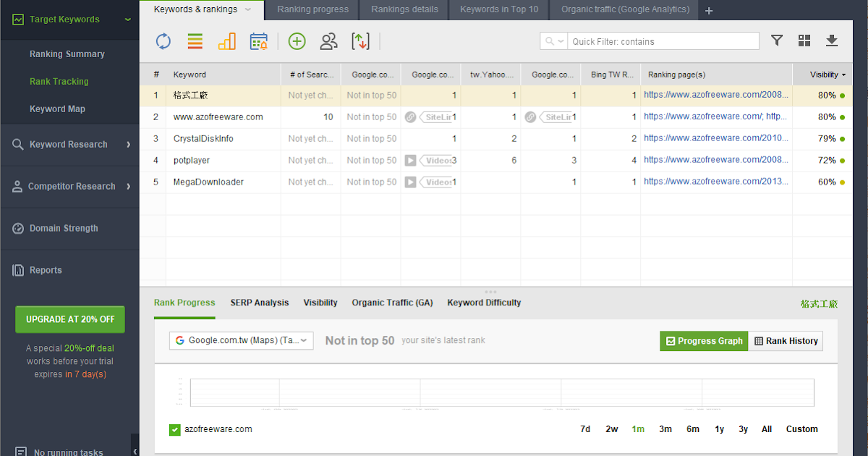Open the scheduler calendar icon
The height and width of the screenshot is (456, 868).
[x=259, y=41]
